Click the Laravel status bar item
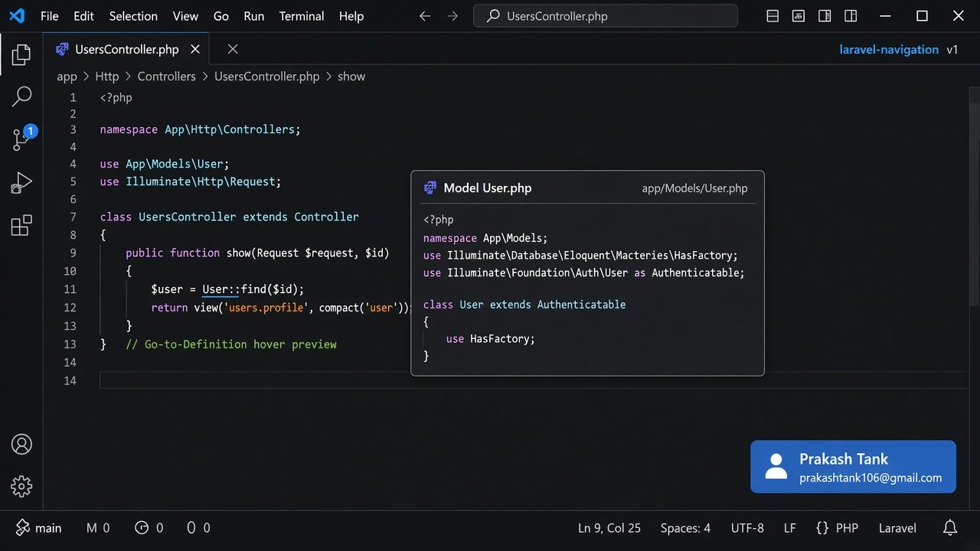This screenshot has height=551, width=980. 897,528
